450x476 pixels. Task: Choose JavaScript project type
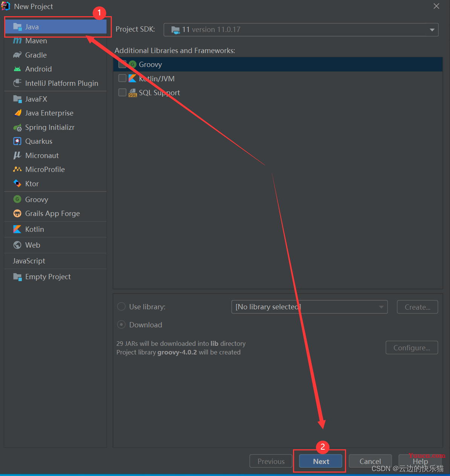coord(55,261)
